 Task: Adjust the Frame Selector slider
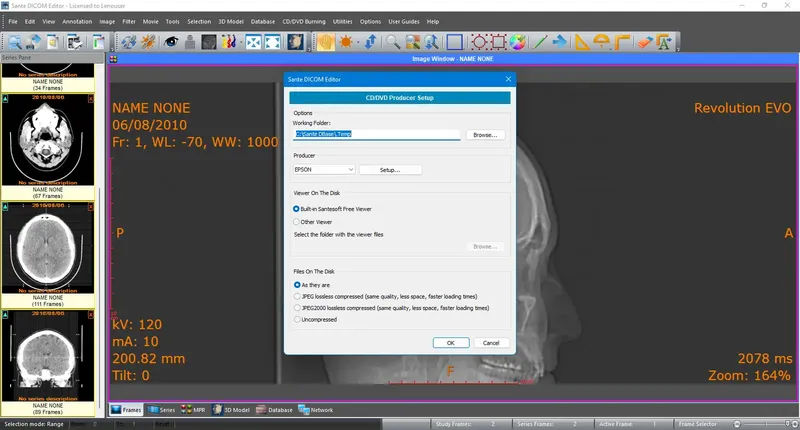pos(765,424)
